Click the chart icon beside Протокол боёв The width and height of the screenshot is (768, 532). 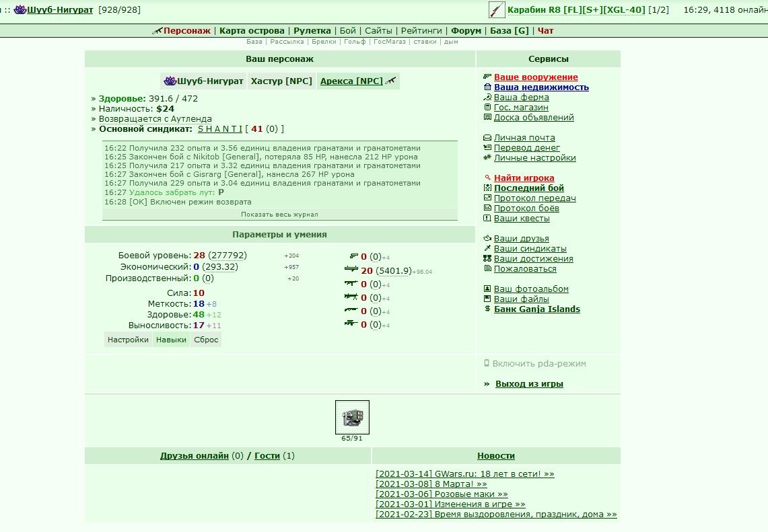(487, 208)
